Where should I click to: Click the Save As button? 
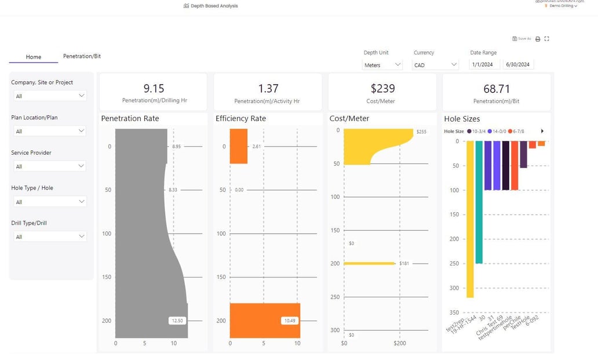tap(521, 38)
